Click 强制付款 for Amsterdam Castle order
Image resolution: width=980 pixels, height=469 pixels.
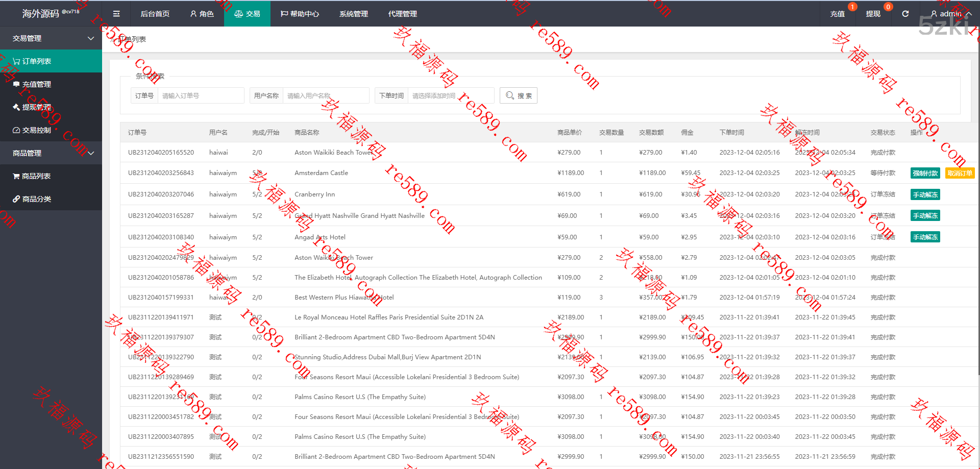(x=925, y=173)
